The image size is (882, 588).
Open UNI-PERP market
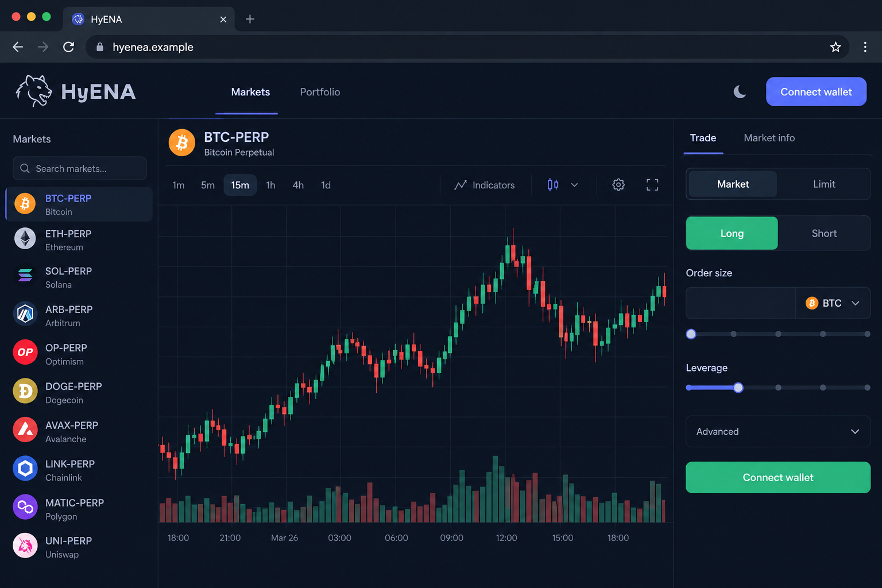(79, 547)
